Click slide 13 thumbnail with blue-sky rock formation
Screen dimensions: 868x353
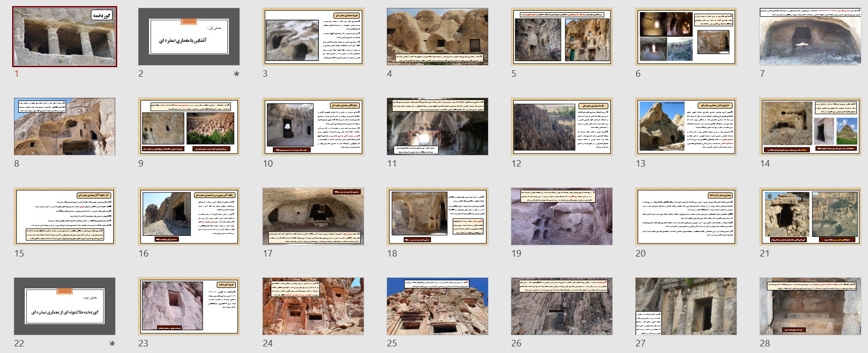tap(686, 126)
